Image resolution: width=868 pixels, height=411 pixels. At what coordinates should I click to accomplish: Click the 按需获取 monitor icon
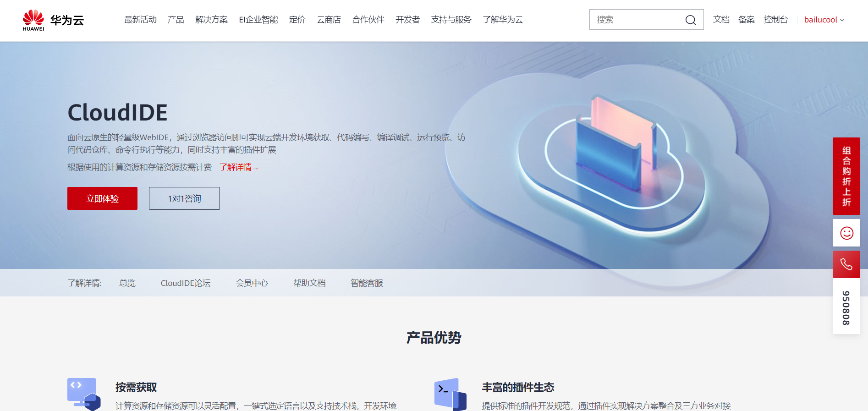click(84, 394)
